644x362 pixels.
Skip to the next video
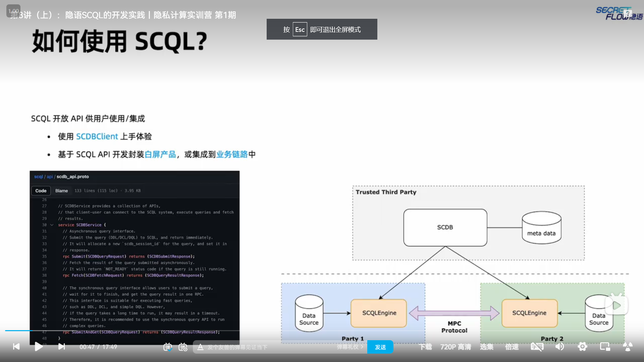[x=61, y=347]
